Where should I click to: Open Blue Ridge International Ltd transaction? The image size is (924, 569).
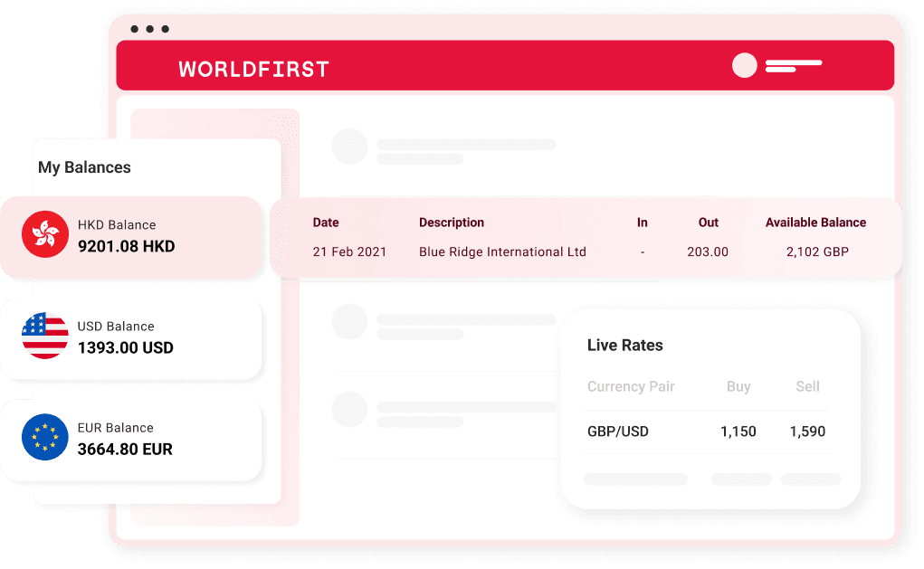502,252
